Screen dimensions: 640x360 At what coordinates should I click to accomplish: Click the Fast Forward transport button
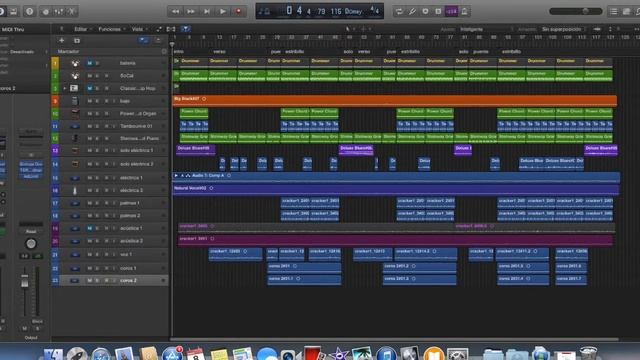(191, 11)
